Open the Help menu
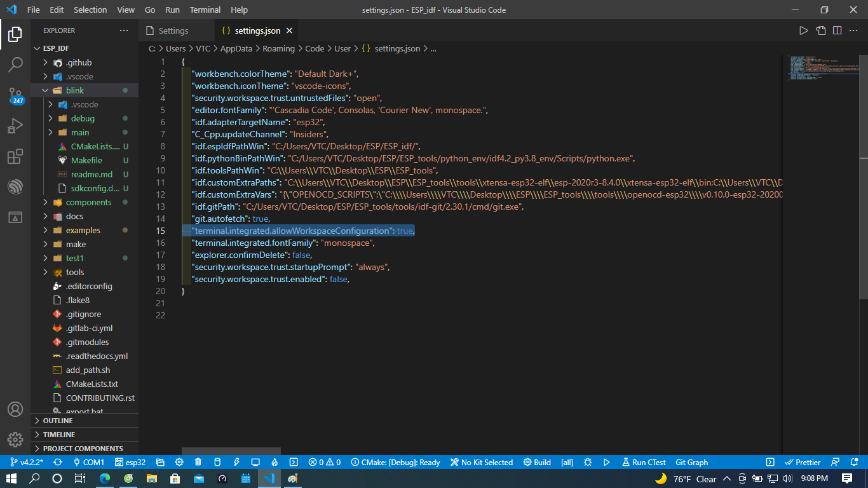This screenshot has width=868, height=488. coord(240,10)
